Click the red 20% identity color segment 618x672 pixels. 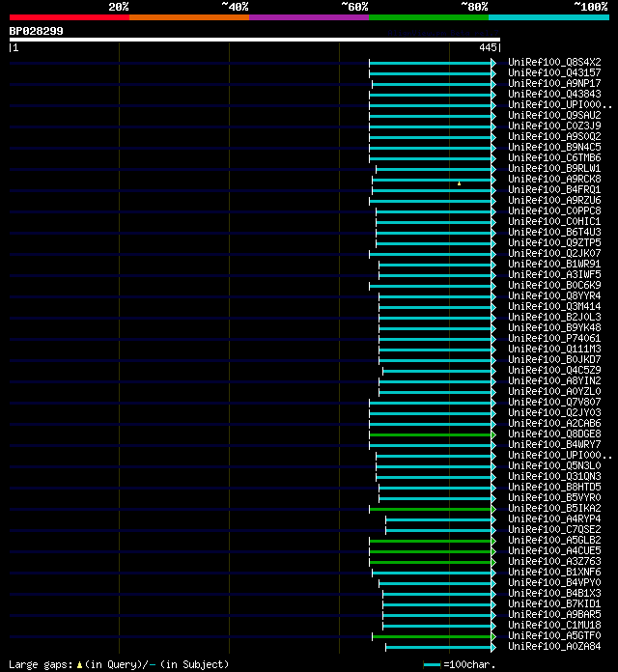click(x=70, y=17)
